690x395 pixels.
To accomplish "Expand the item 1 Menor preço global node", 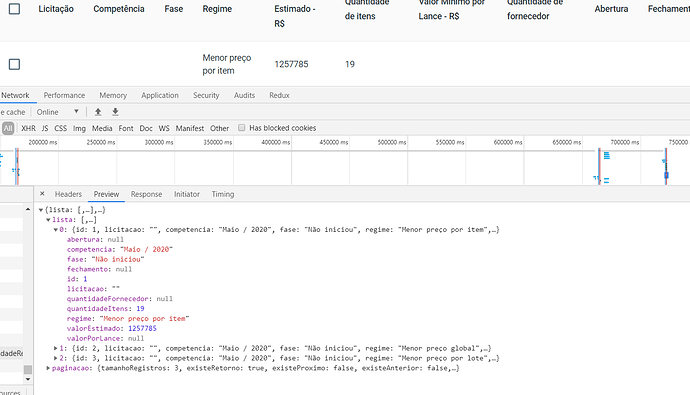I will (x=55, y=348).
